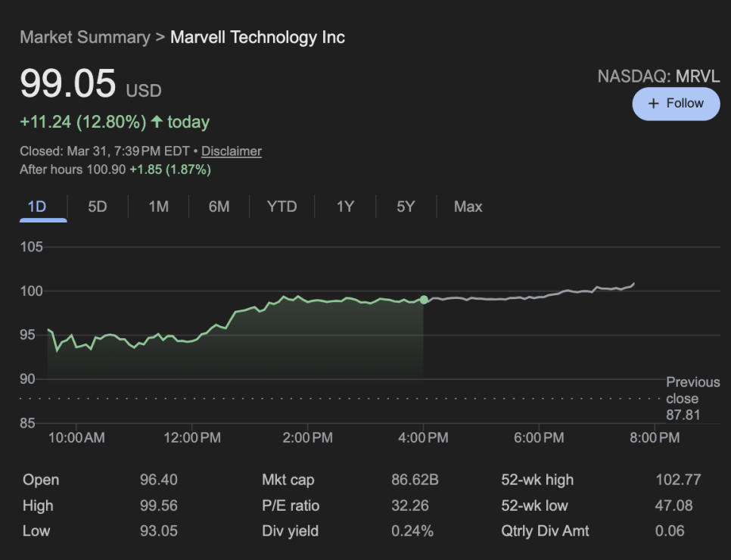Select the 5Y range tab
The height and width of the screenshot is (560, 731).
pyautogui.click(x=406, y=207)
